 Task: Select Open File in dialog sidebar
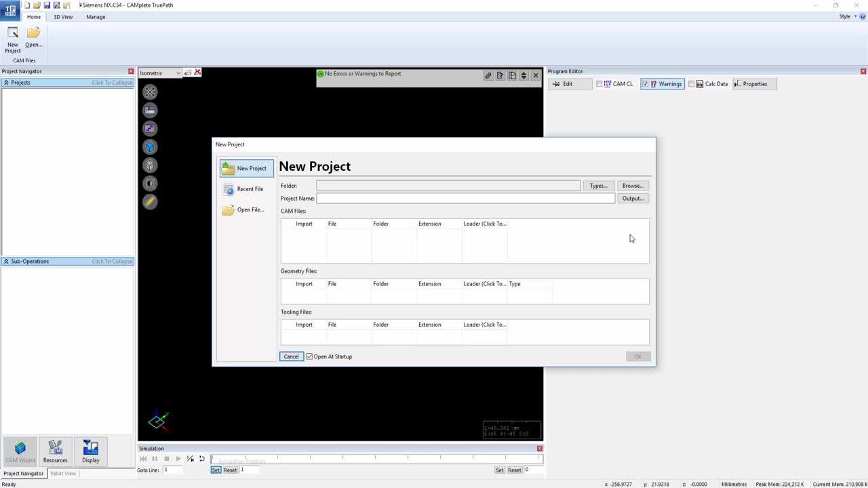[246, 210]
